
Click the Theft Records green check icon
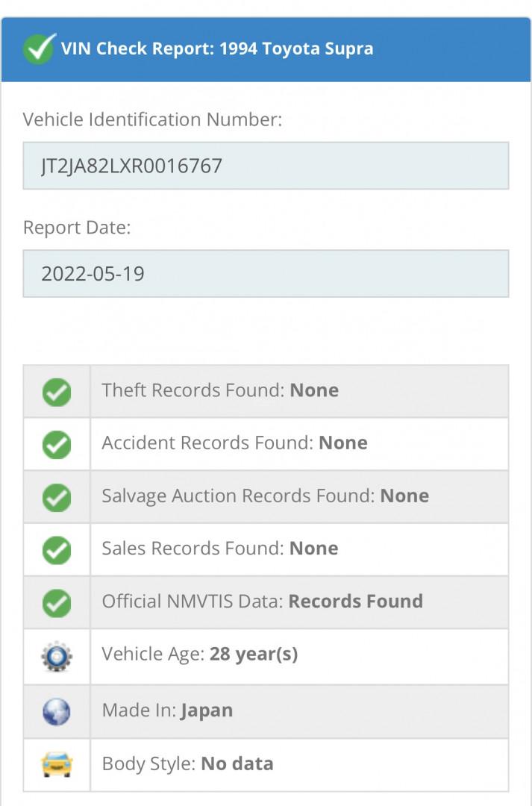click(x=57, y=393)
